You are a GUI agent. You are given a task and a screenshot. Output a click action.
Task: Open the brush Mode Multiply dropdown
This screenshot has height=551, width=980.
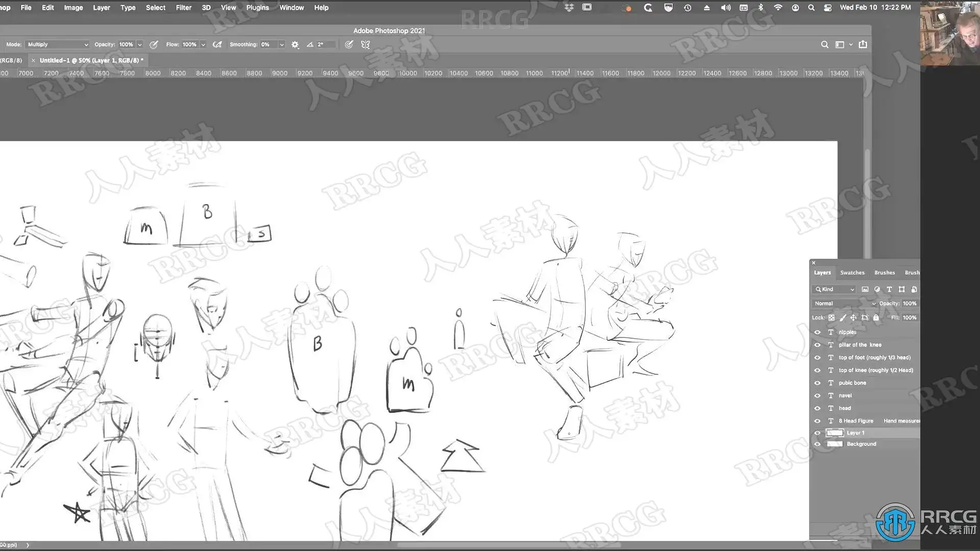(57, 44)
